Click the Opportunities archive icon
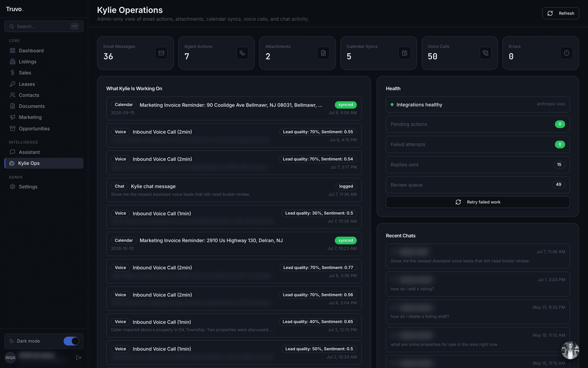Viewport: 588px width, 368px height. coord(12,128)
